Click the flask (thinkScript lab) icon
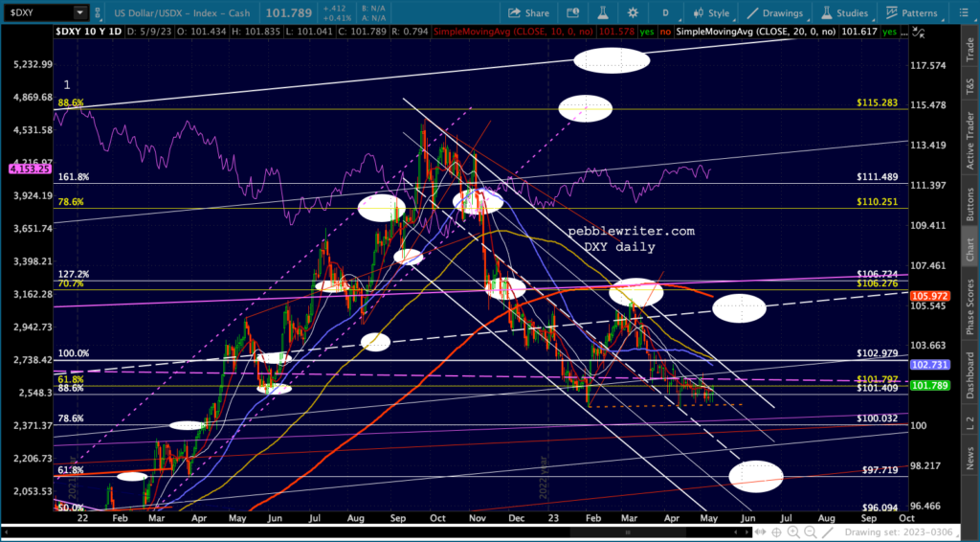 [603, 12]
